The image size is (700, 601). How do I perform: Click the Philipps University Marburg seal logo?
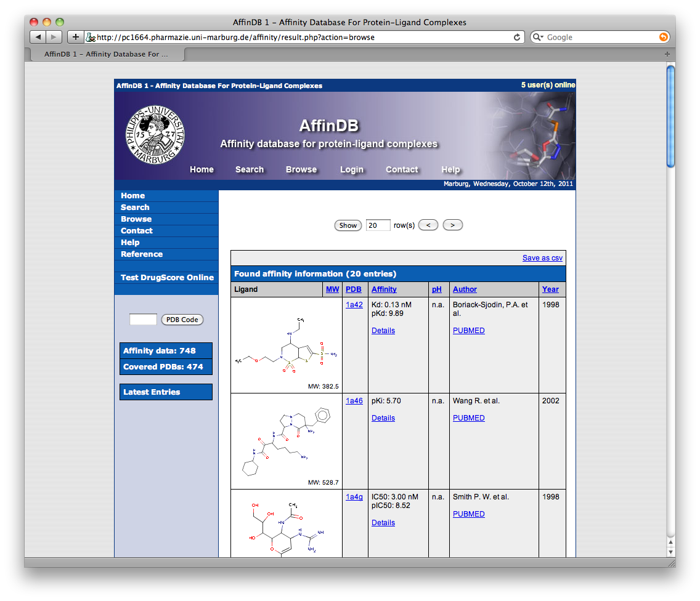point(155,135)
